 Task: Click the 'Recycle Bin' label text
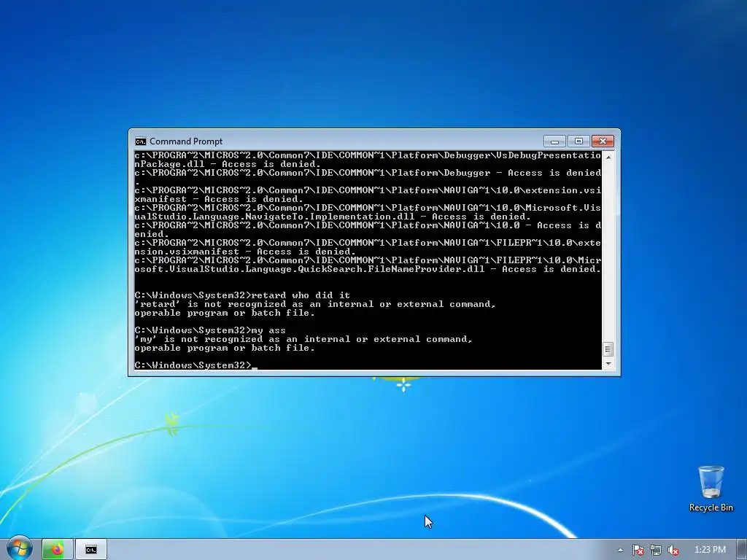click(x=711, y=507)
